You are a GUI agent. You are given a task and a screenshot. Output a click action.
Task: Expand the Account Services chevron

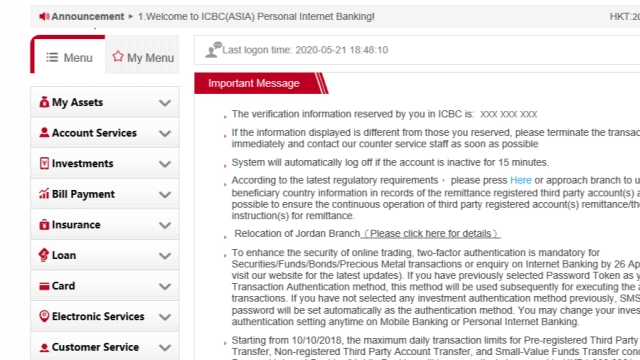(165, 133)
